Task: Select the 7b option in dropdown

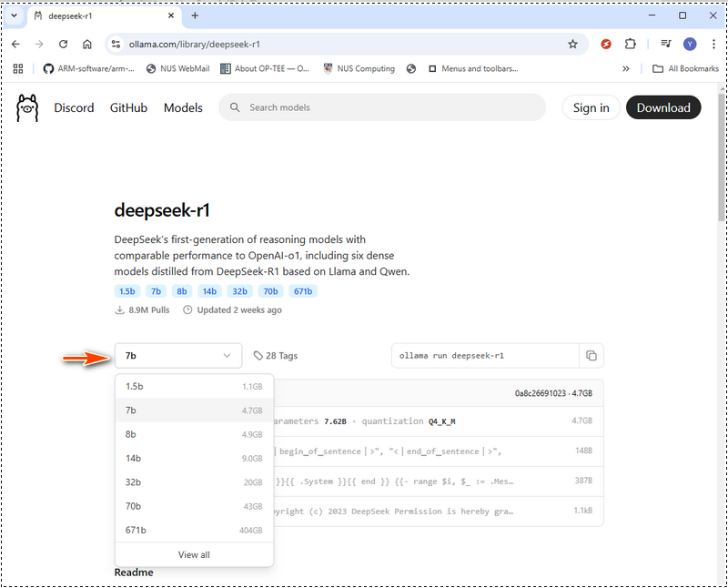Action: pos(194,411)
